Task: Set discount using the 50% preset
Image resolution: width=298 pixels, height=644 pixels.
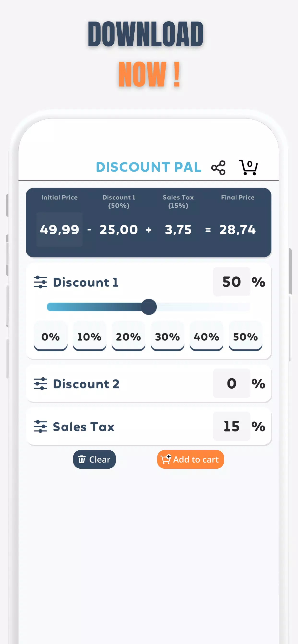Action: pos(245,337)
